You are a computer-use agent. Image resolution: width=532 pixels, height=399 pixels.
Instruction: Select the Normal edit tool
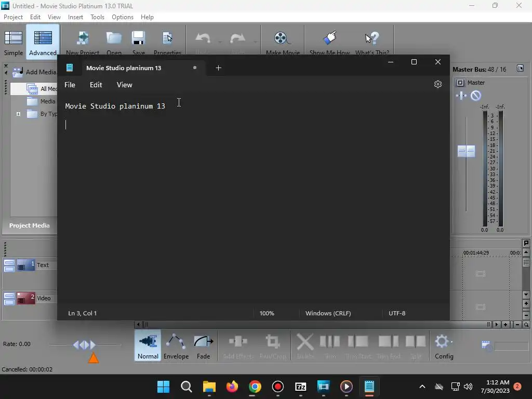pyautogui.click(x=148, y=345)
